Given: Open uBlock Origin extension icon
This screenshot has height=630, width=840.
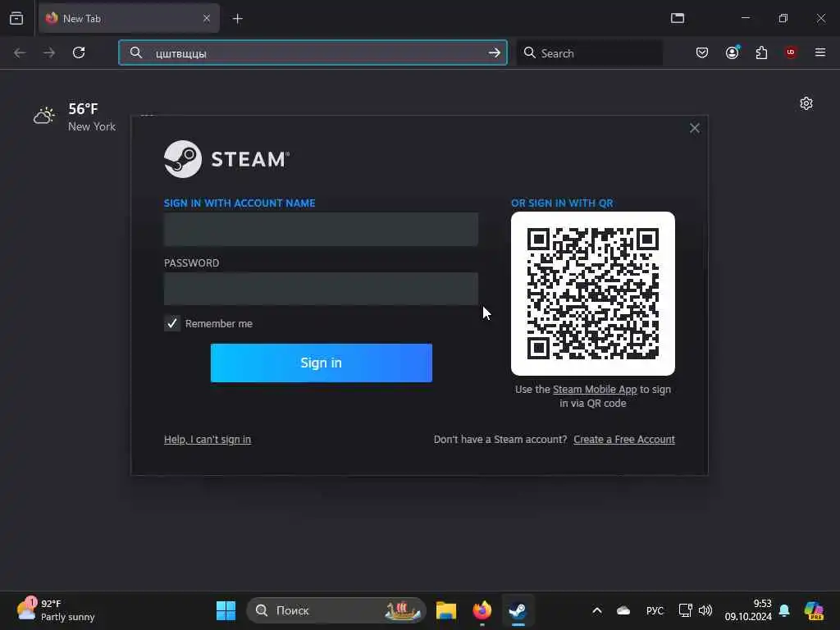Looking at the screenshot, I should (790, 52).
